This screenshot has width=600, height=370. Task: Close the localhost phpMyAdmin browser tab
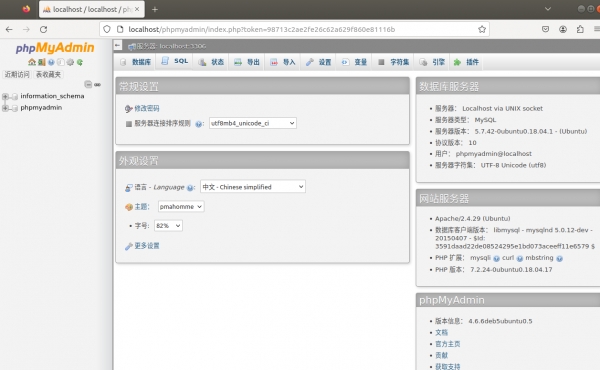tap(137, 9)
